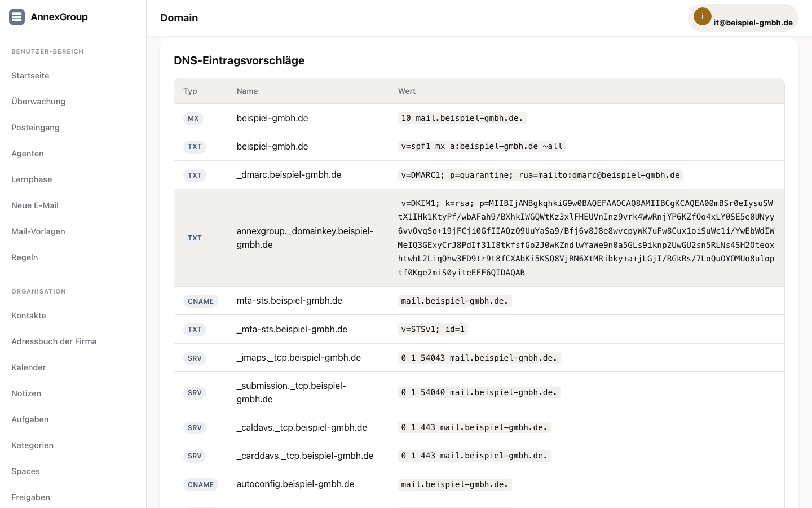Image resolution: width=812 pixels, height=508 pixels.
Task: Open the Regeln section
Action: (25, 257)
